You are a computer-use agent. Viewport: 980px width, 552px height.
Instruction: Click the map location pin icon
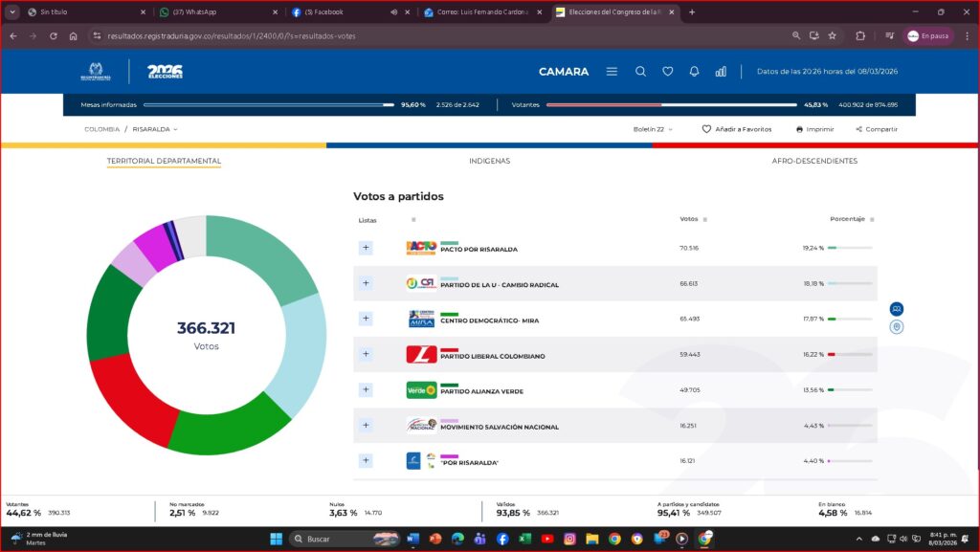897,327
